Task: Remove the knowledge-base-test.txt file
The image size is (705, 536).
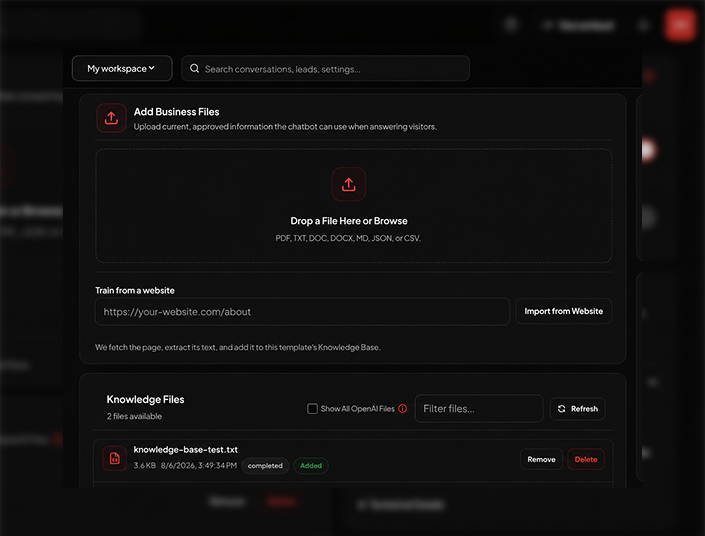Action: pos(541,459)
